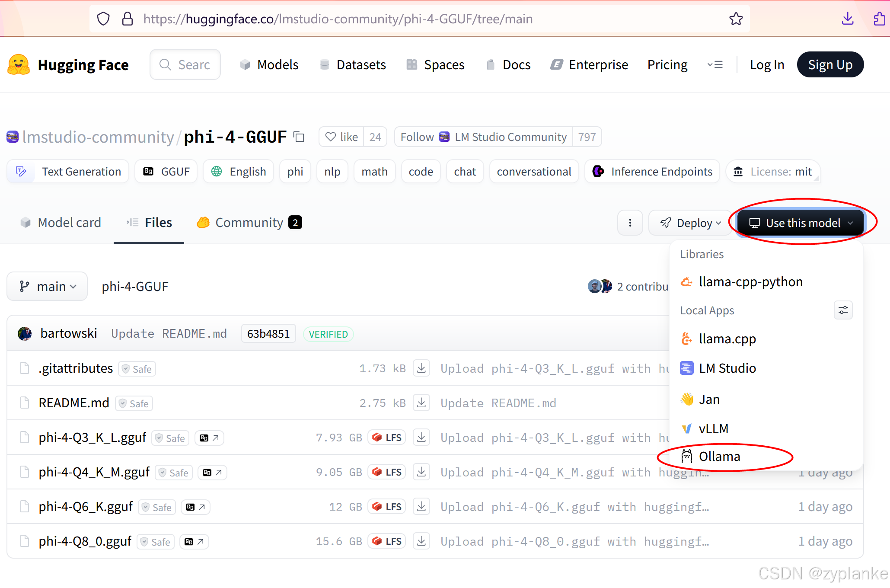
Task: Click the conversational tag
Action: (x=534, y=172)
